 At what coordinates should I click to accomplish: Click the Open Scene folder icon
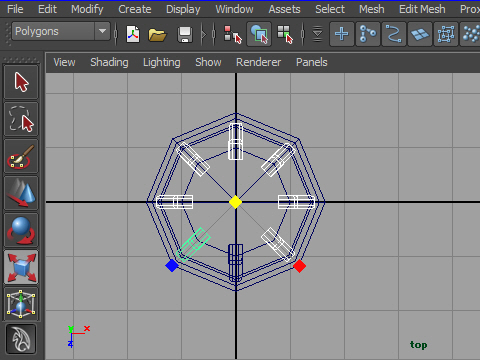click(x=157, y=34)
